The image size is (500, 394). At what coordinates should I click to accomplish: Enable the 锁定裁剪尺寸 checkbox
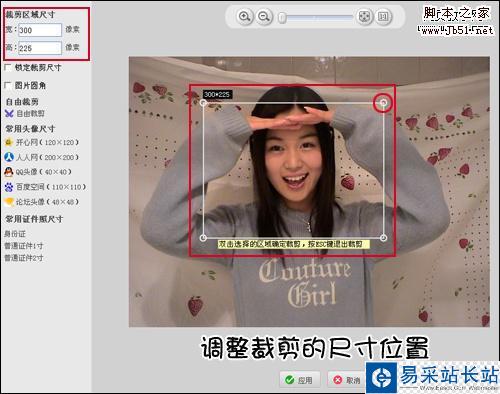point(8,68)
